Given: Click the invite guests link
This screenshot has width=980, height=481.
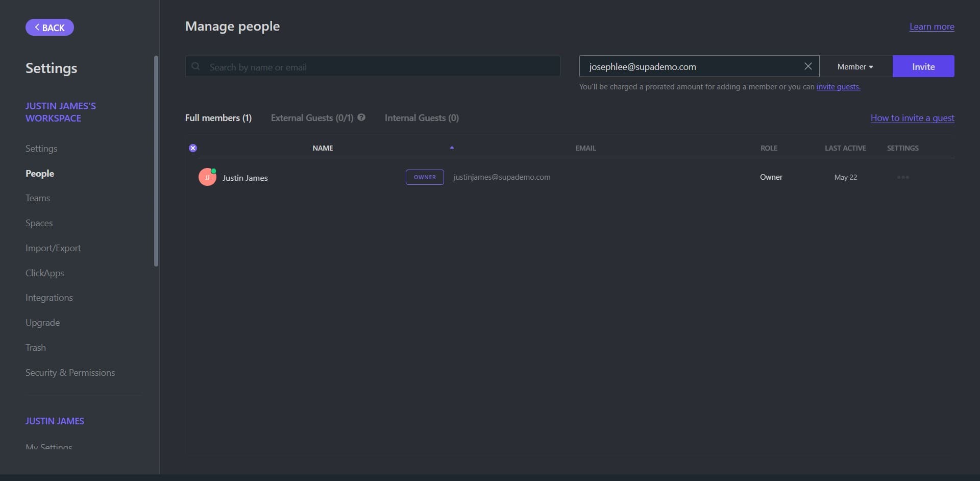Looking at the screenshot, I should click(x=838, y=87).
